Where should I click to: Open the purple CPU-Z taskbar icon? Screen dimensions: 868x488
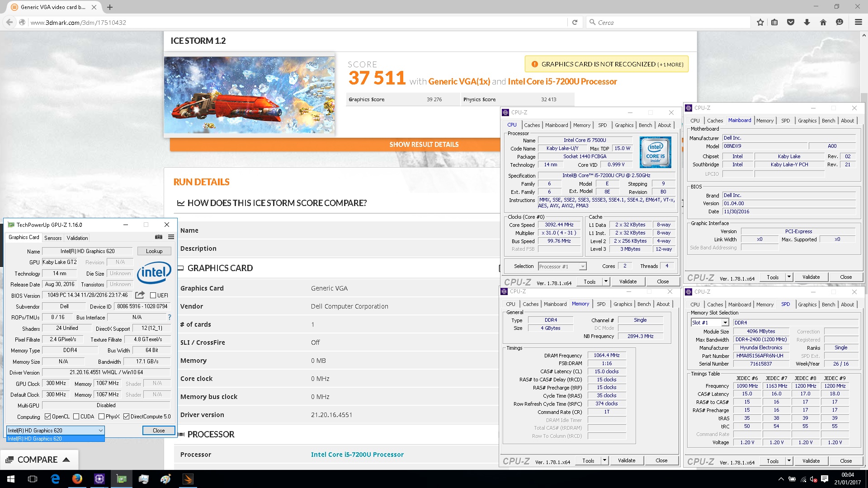(x=99, y=479)
